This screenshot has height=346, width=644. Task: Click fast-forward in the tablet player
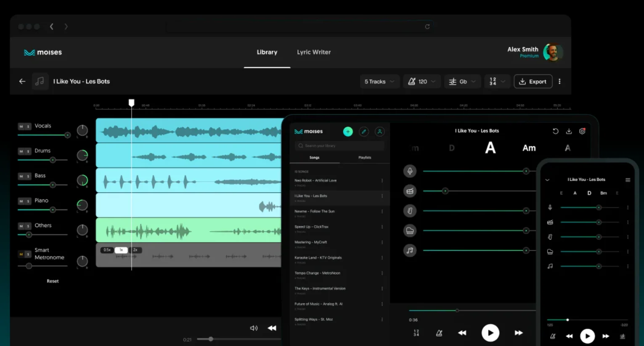[x=519, y=333]
